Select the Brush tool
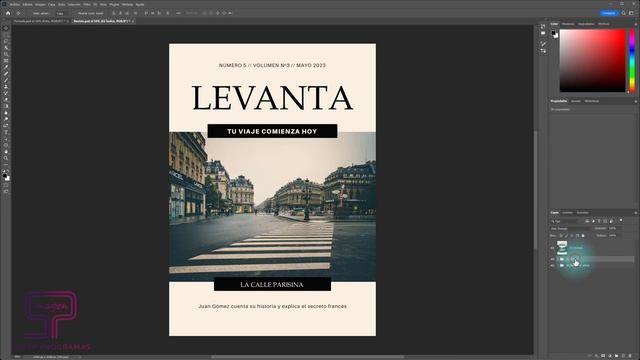 click(6, 80)
